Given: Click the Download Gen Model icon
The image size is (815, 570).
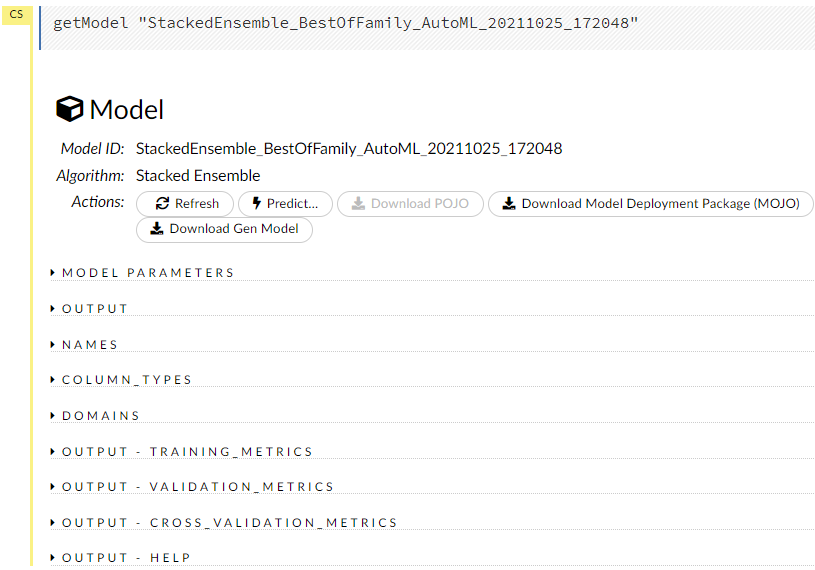Looking at the screenshot, I should pyautogui.click(x=156, y=229).
